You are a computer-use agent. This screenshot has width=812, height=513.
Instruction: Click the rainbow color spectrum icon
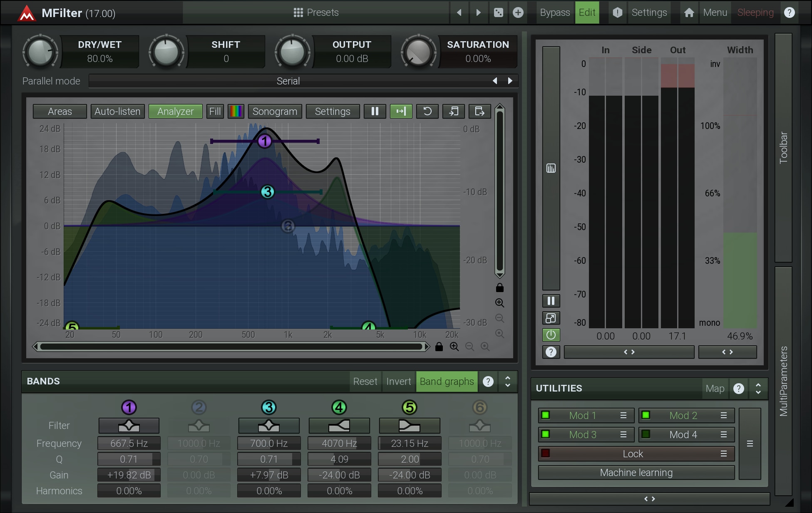(236, 111)
